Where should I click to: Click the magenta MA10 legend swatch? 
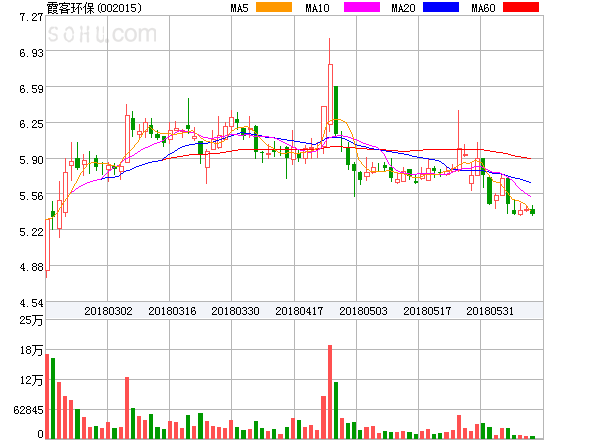point(362,7)
